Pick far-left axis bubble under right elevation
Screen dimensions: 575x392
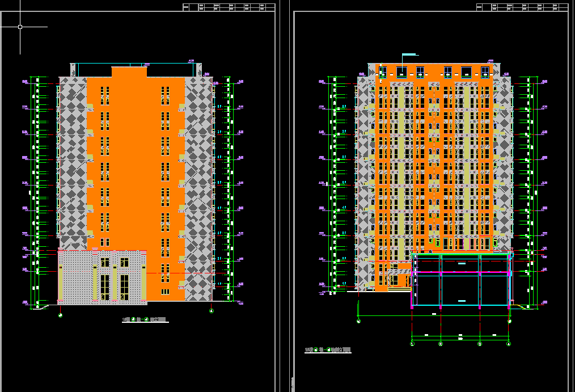coord(358,321)
